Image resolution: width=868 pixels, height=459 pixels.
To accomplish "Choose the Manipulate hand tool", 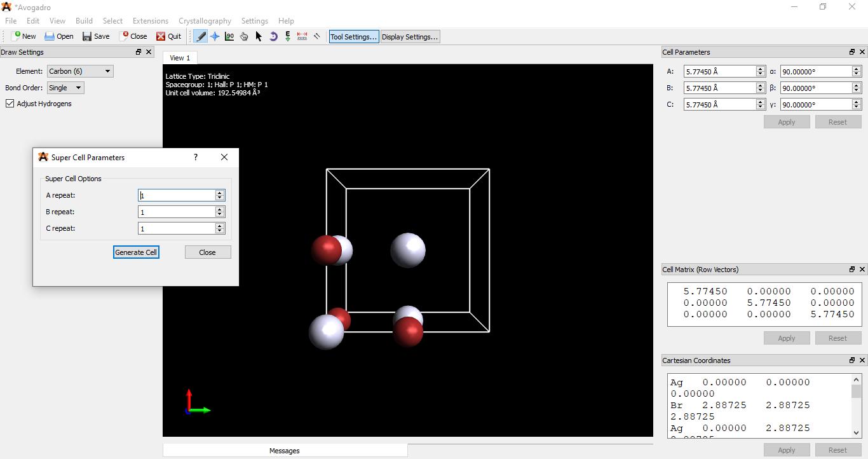I will (244, 37).
